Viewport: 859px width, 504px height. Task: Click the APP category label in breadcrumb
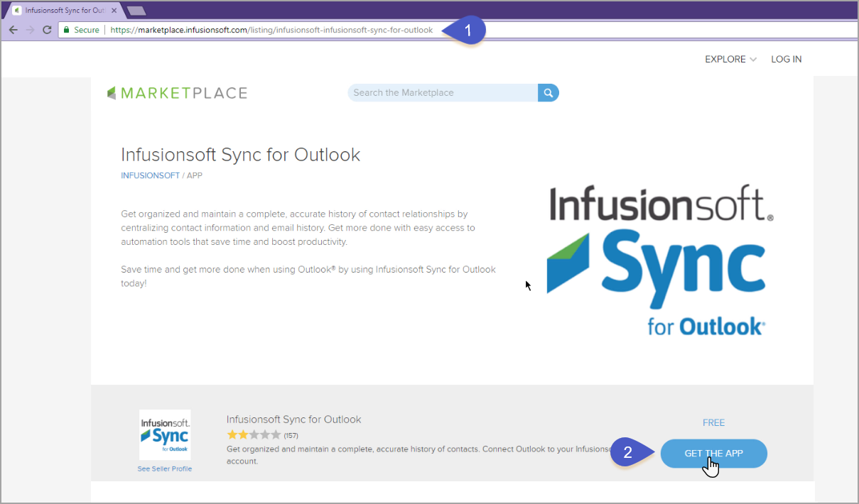195,175
